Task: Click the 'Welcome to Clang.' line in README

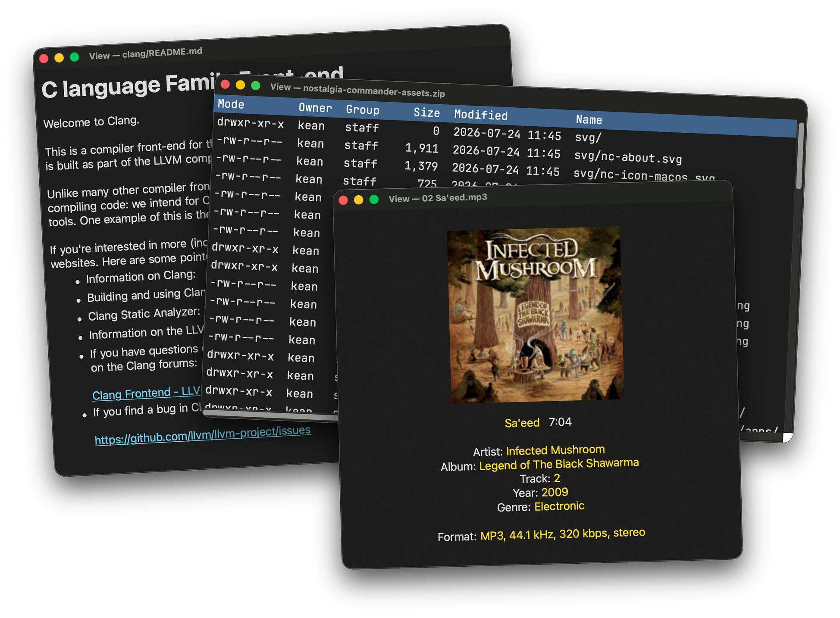Action: click(91, 122)
